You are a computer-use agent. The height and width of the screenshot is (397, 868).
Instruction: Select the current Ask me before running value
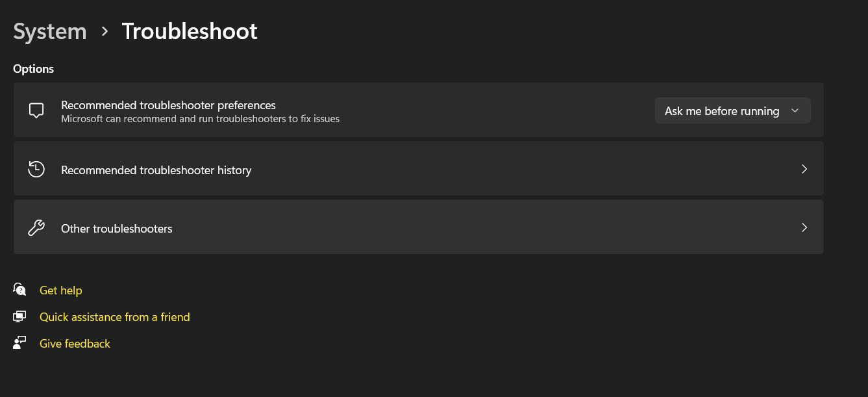coord(722,110)
